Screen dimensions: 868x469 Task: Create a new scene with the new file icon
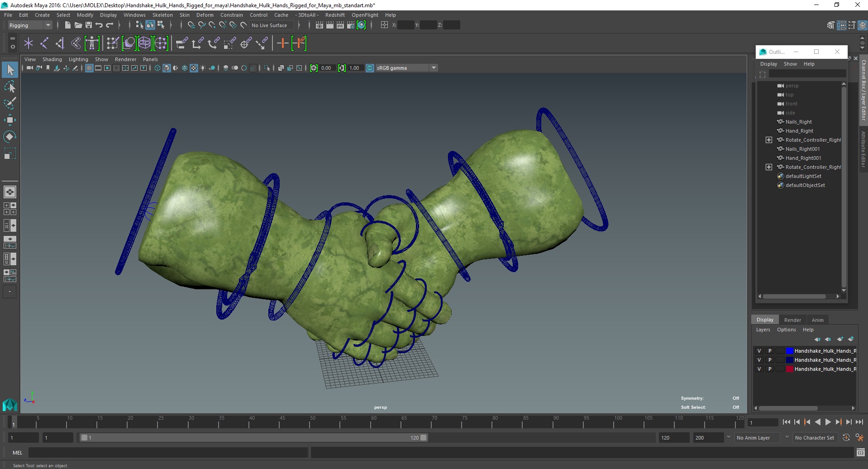tap(67, 25)
